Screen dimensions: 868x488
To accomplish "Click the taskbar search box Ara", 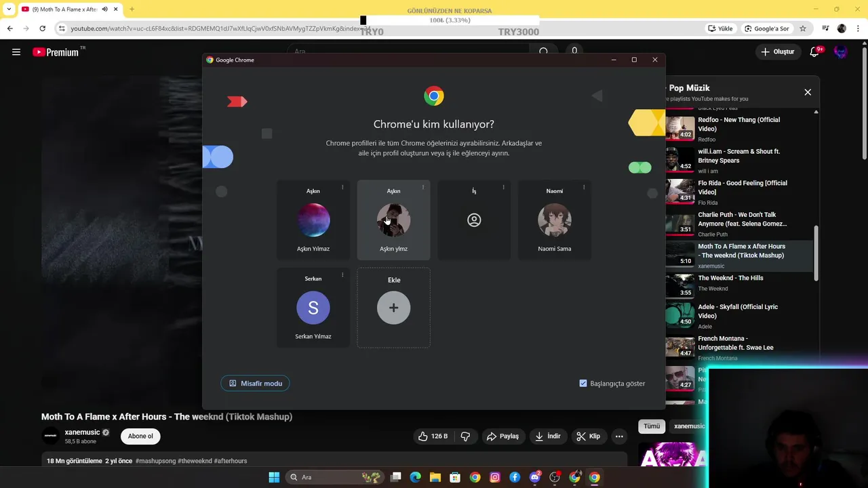I will coord(334,477).
